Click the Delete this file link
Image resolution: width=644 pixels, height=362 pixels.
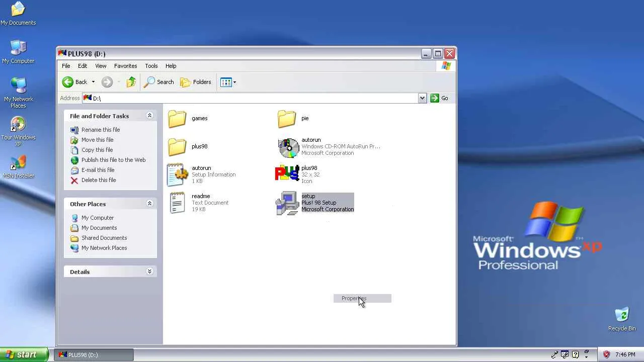(x=99, y=180)
